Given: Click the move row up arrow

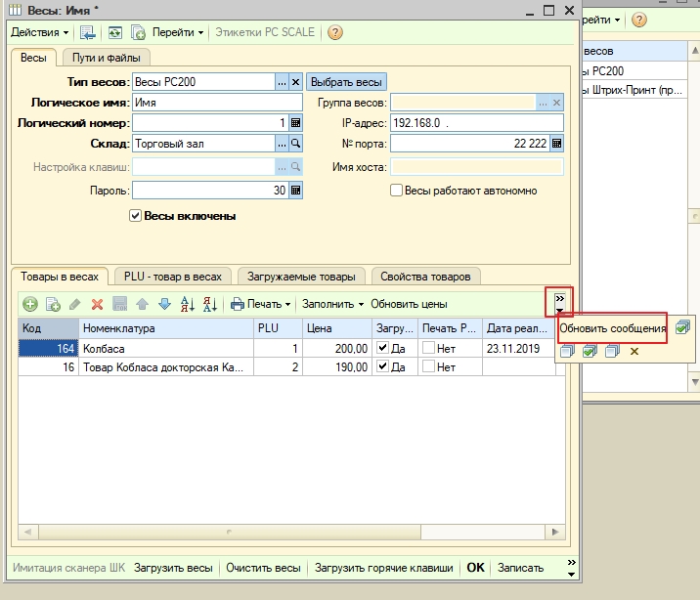Looking at the screenshot, I should pyautogui.click(x=142, y=304).
